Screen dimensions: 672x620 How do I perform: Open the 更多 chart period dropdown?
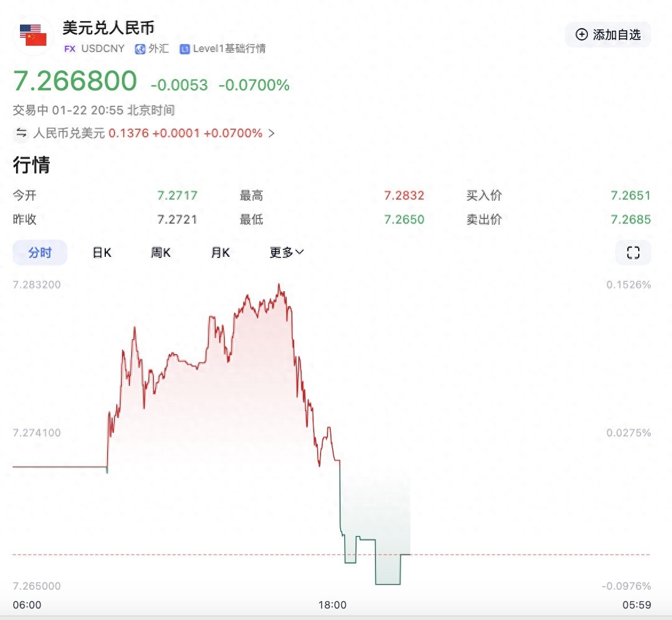[287, 253]
